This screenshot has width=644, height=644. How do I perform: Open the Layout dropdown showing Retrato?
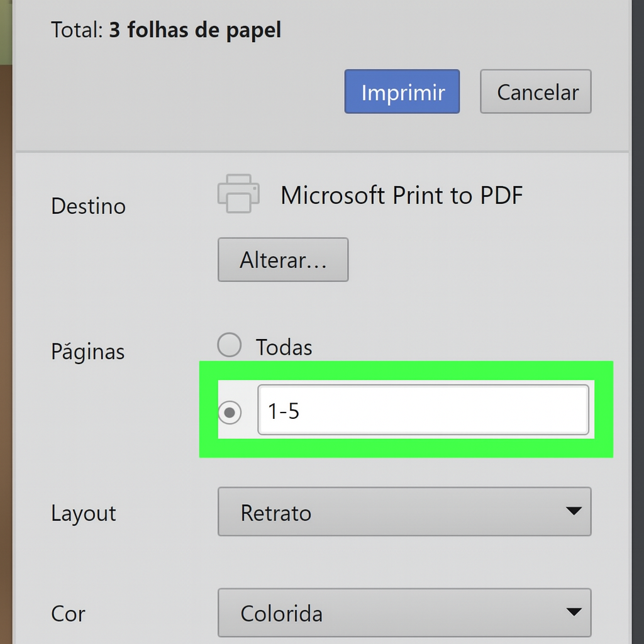(x=404, y=512)
